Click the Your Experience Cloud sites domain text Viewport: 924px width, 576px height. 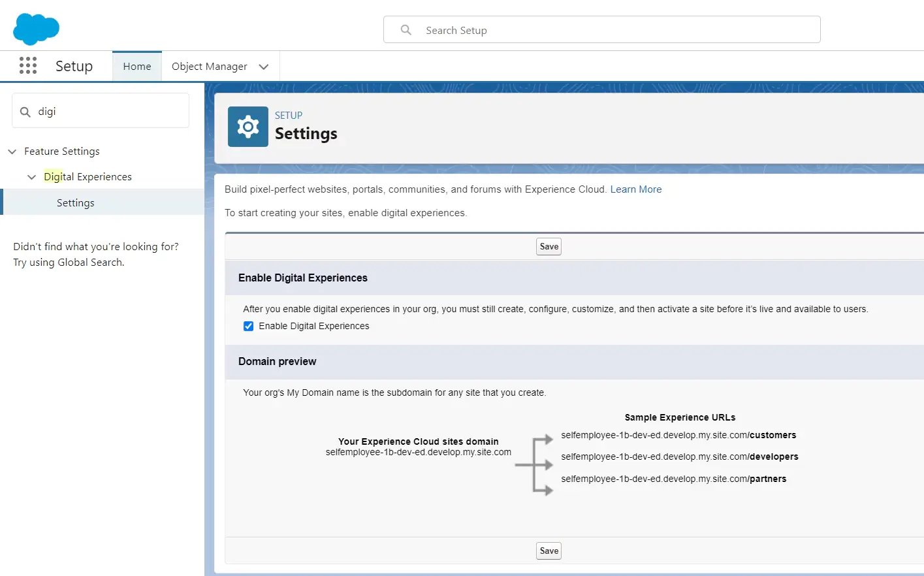pos(419,441)
